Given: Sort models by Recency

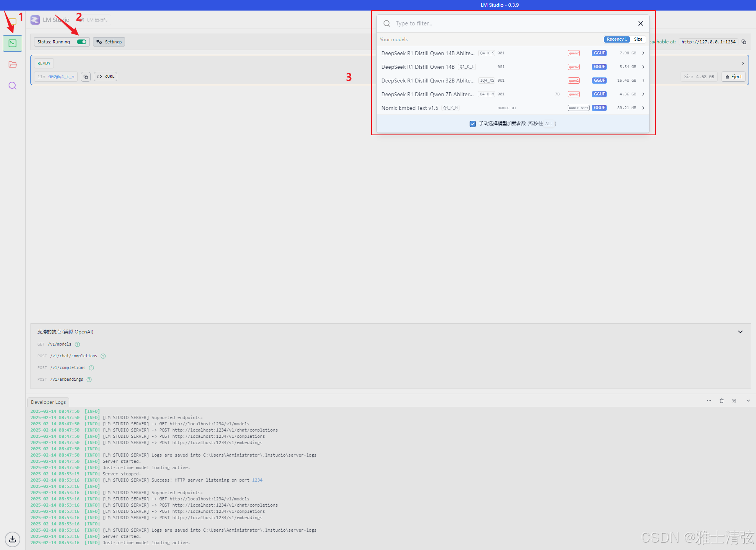Looking at the screenshot, I should pyautogui.click(x=617, y=39).
